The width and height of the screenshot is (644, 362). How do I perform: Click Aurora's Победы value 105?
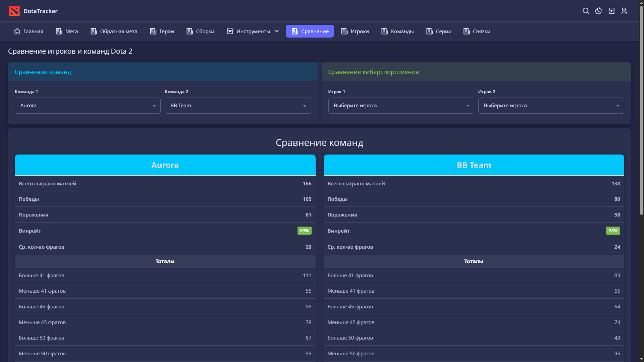click(x=307, y=199)
